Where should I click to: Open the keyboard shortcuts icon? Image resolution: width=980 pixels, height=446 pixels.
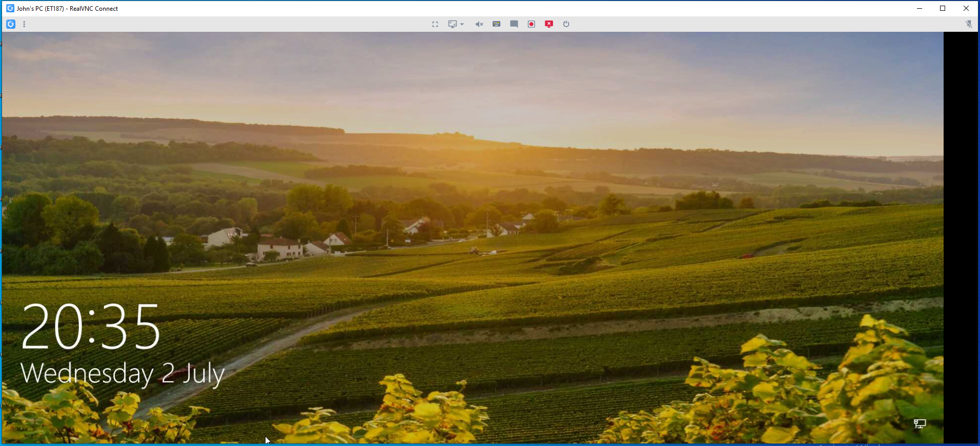497,24
